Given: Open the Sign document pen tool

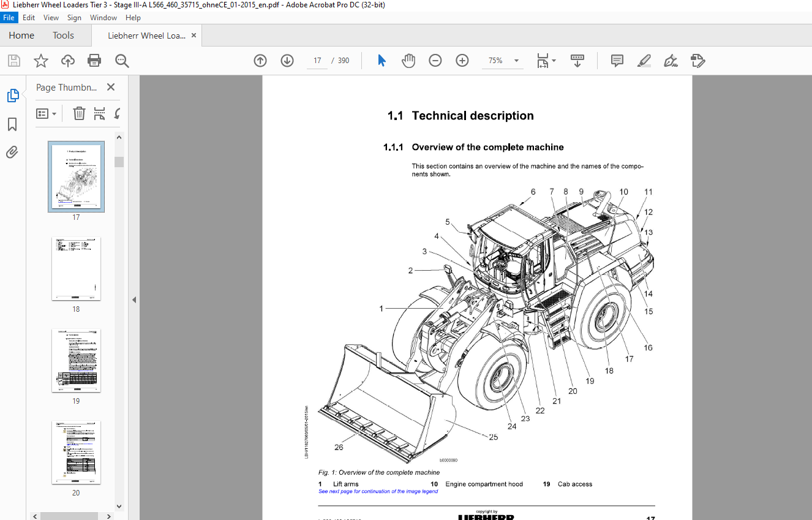Looking at the screenshot, I should [671, 61].
